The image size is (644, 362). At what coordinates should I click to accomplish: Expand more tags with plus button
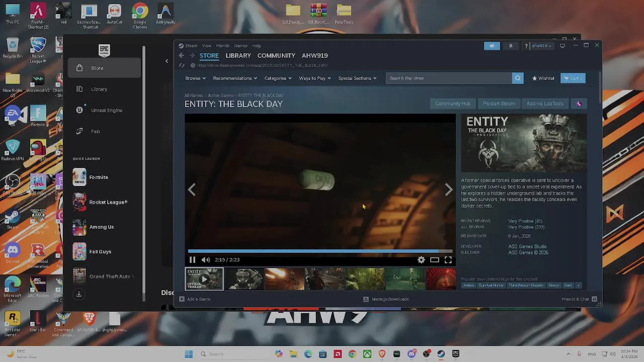click(x=579, y=286)
